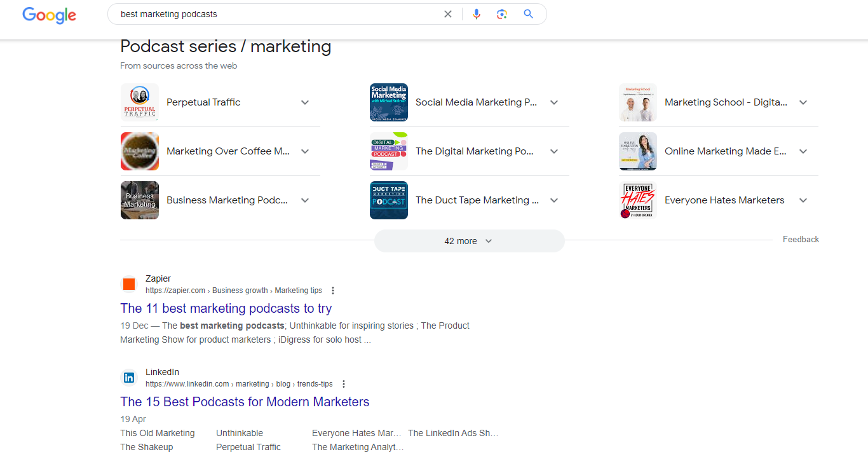Click the magnifier search button
The image size is (868, 459).
[528, 14]
